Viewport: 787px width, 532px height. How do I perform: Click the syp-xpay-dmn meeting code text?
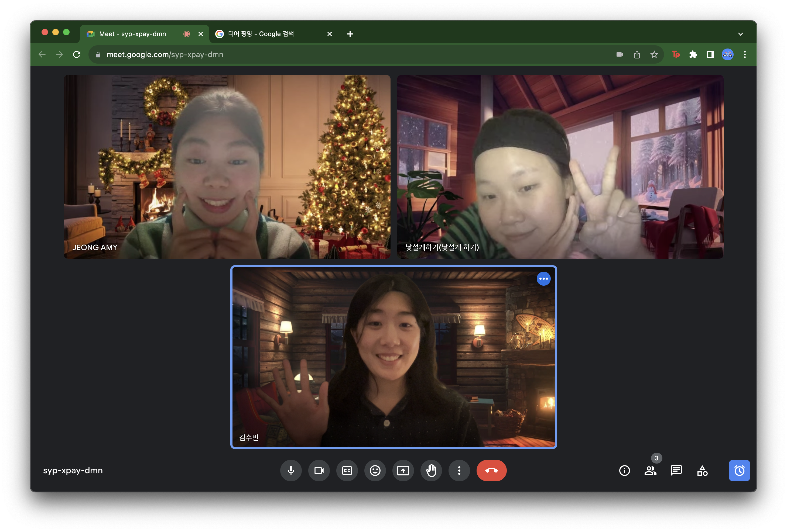click(x=73, y=470)
